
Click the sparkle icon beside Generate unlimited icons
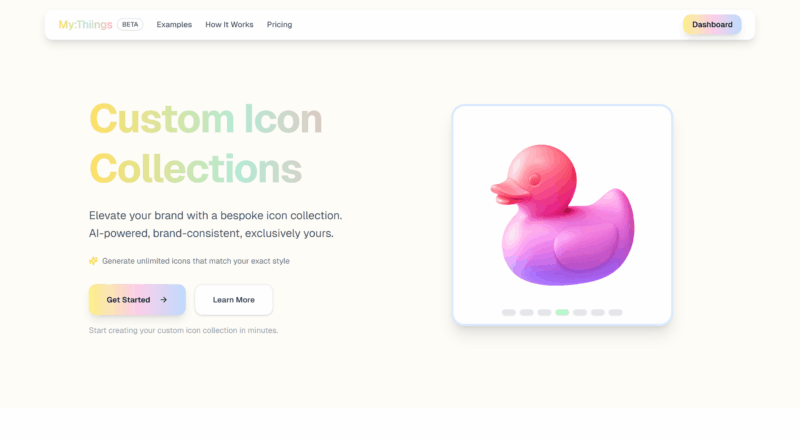93,261
